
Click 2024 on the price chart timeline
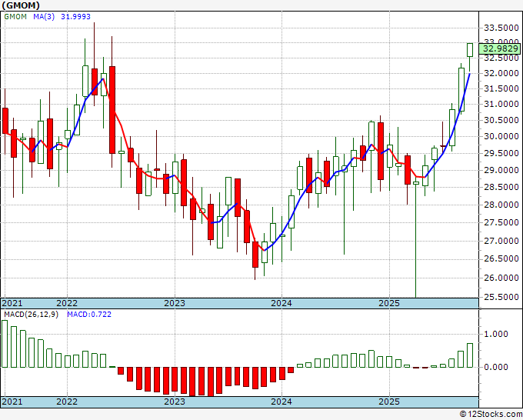(x=281, y=303)
